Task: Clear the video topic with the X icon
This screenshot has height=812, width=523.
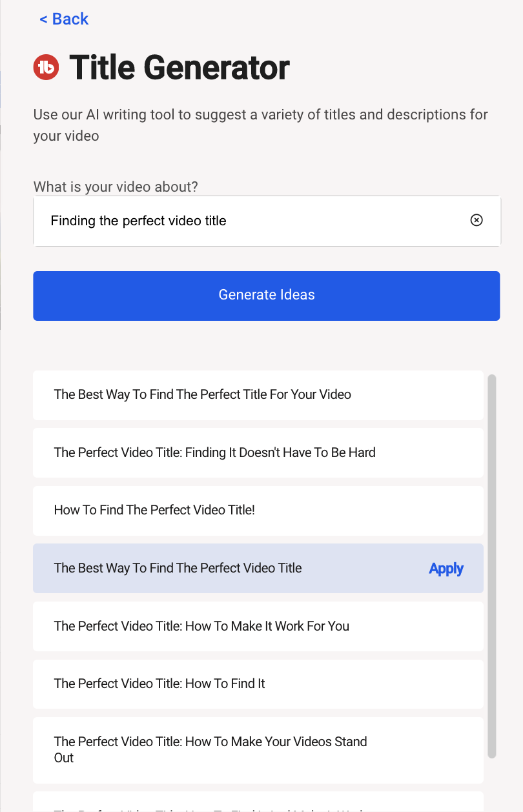Action: [477, 221]
